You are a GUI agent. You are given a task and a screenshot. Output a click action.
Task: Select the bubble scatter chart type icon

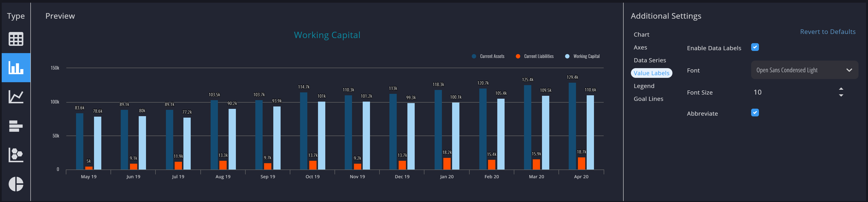(x=16, y=155)
